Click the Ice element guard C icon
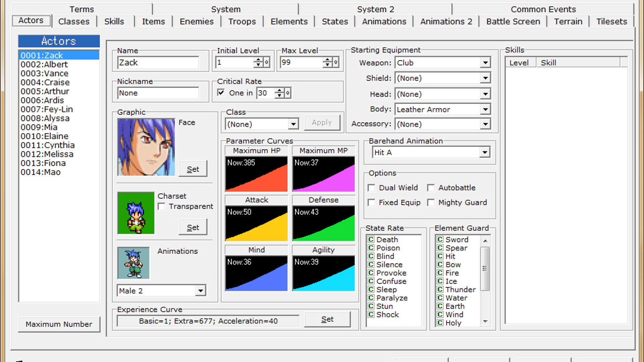The height and width of the screenshot is (362, 644). (x=440, y=281)
